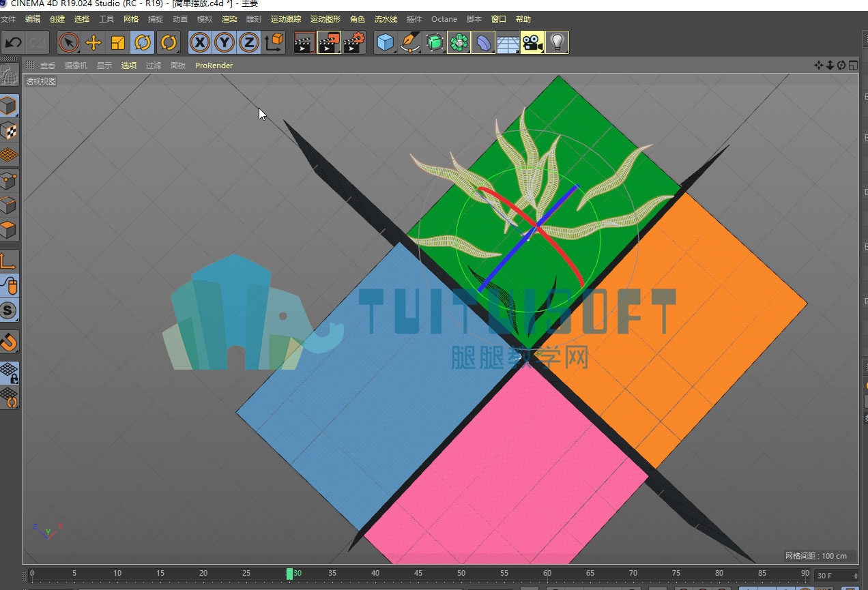The height and width of the screenshot is (590, 868).
Task: Select the Live Selection arrow tool
Action: click(x=69, y=43)
